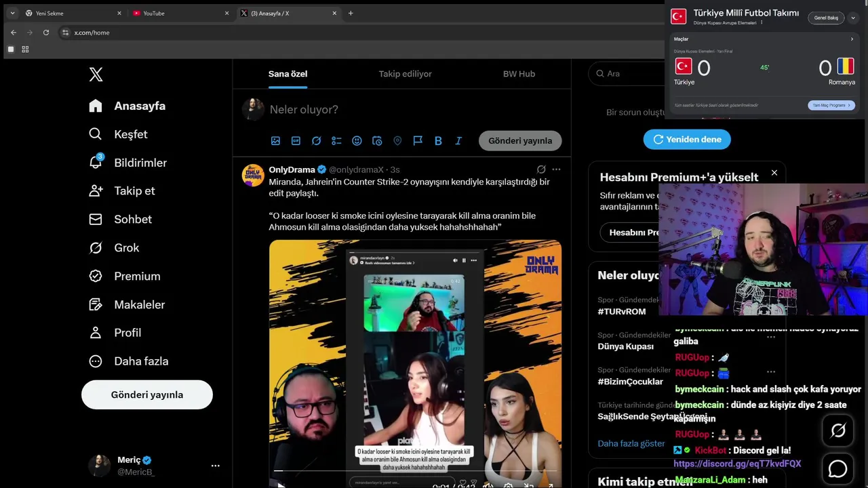Schedule the post with calendar icon
868x488 pixels.
pos(377,141)
